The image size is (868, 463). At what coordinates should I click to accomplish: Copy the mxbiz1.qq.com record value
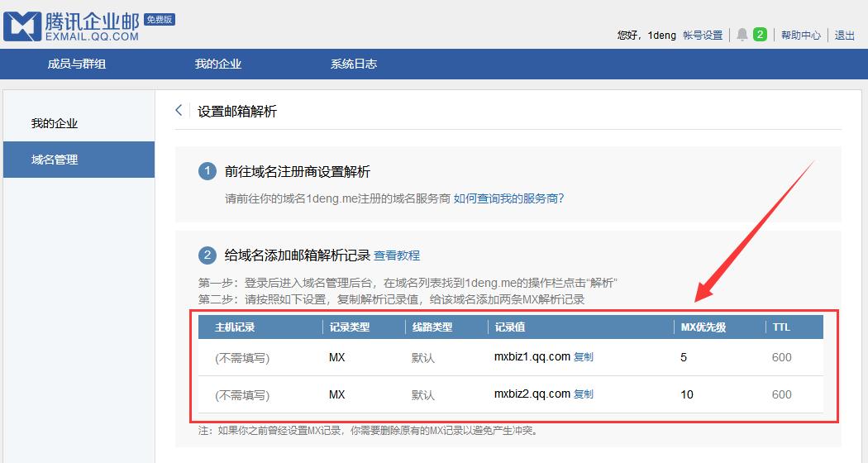tap(584, 357)
